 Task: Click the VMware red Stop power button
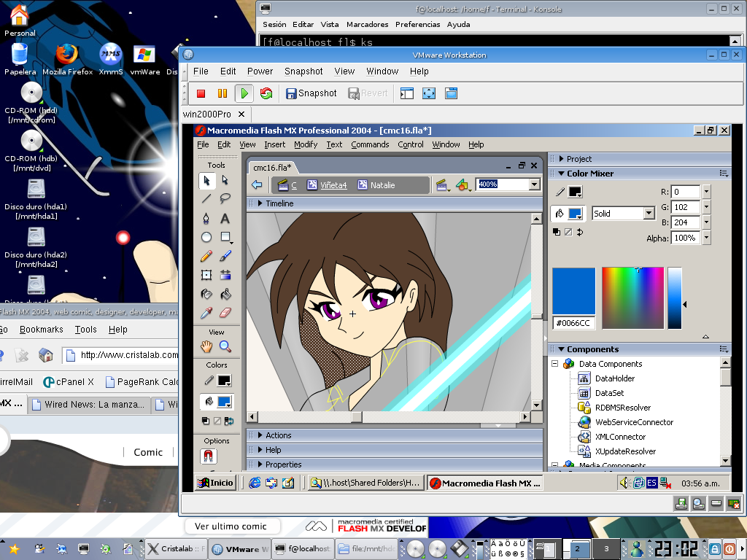click(x=201, y=93)
